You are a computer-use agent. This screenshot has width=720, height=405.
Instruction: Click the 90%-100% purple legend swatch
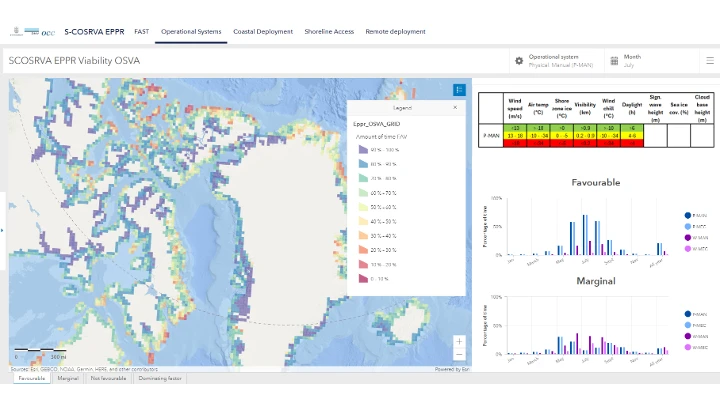[x=363, y=149]
